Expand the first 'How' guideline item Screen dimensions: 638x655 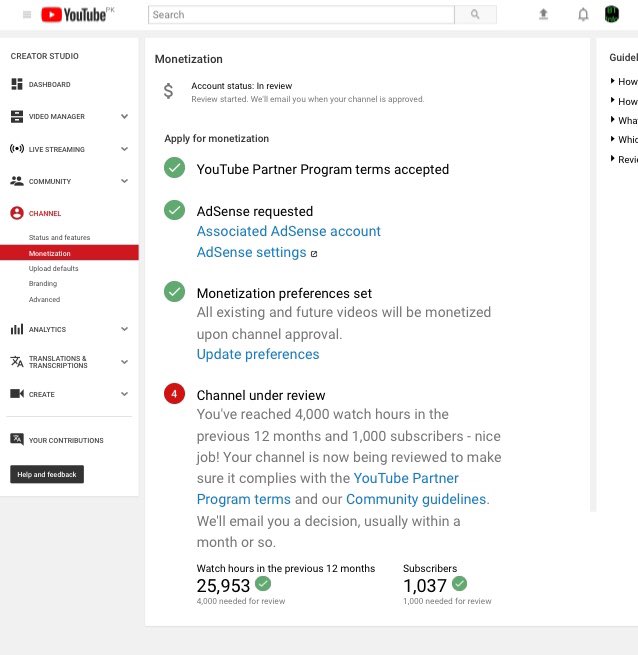(624, 81)
